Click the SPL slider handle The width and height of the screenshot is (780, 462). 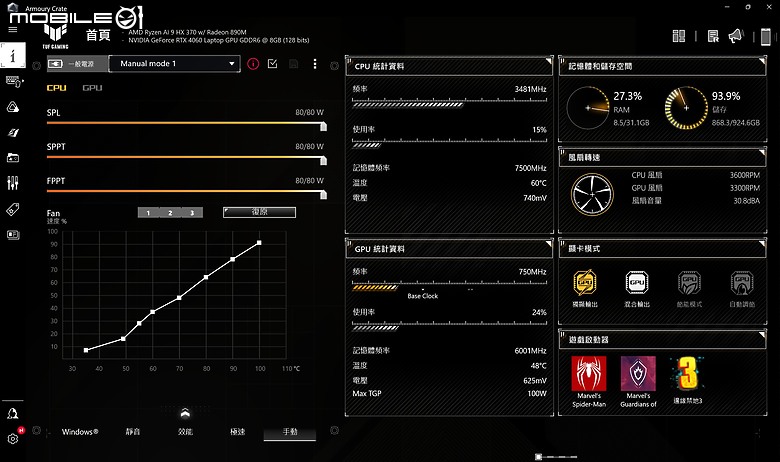click(x=323, y=126)
